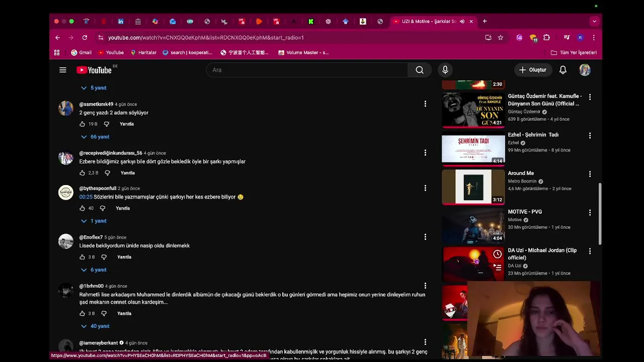The width and height of the screenshot is (644, 362).
Task: Open @iamerayberkant channel link
Action: tap(99, 343)
